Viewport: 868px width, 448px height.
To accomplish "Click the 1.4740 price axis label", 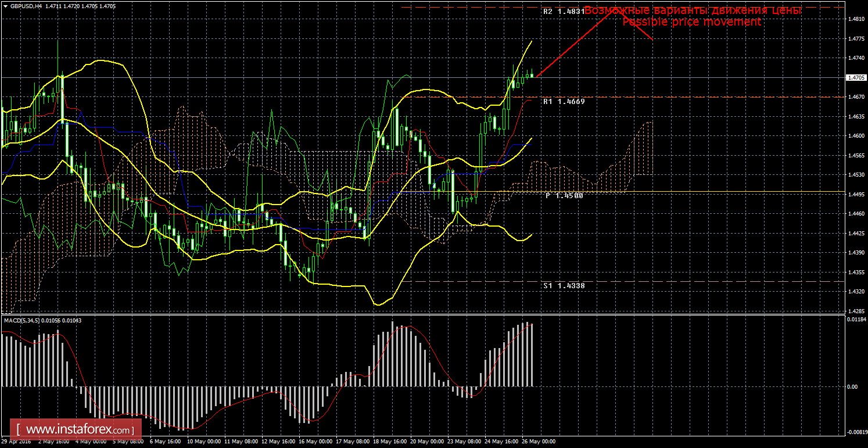I will 855,58.
